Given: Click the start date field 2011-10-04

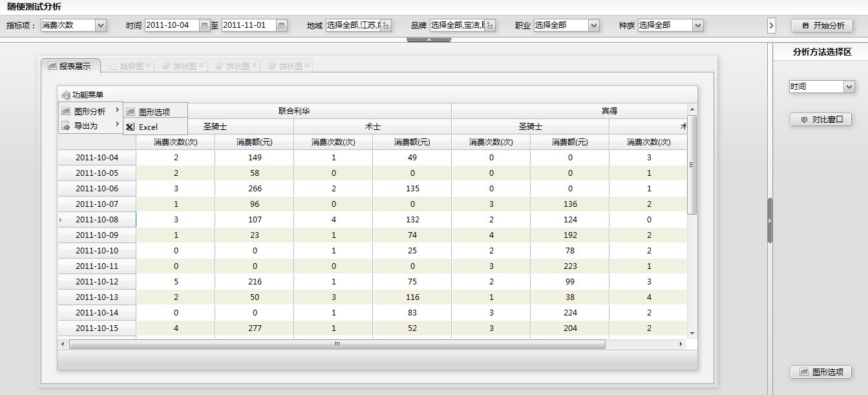Looking at the screenshot, I should pyautogui.click(x=173, y=25).
